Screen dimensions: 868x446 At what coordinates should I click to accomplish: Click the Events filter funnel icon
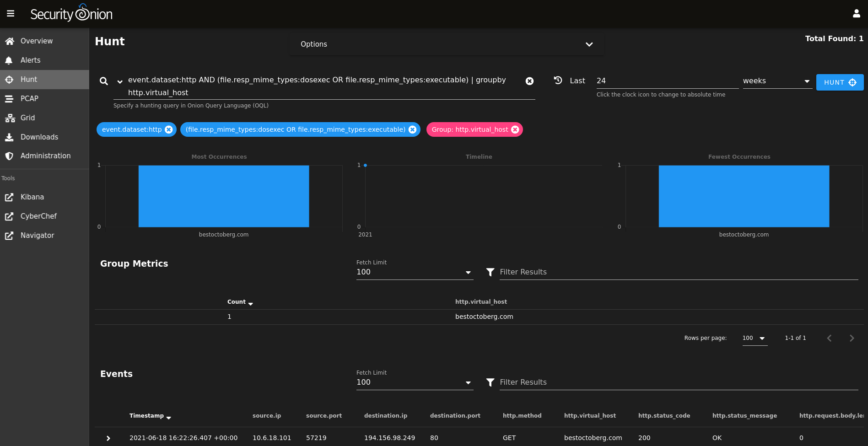pos(490,382)
